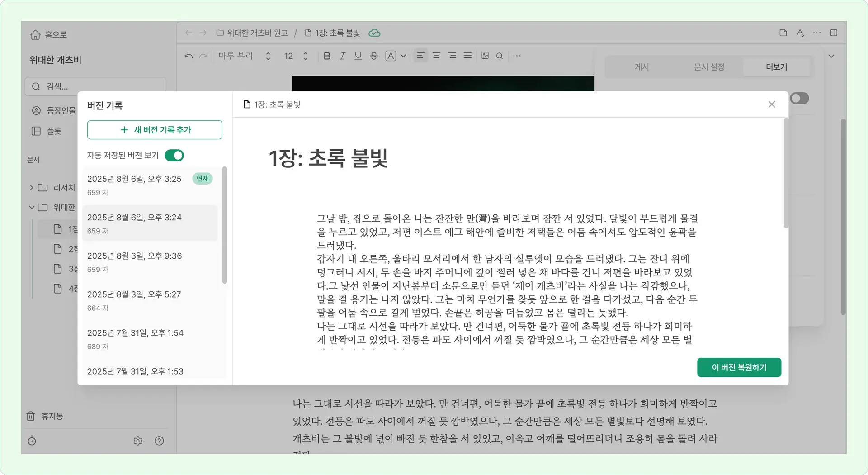
Task: Open text color dropdown arrow
Action: click(x=403, y=56)
